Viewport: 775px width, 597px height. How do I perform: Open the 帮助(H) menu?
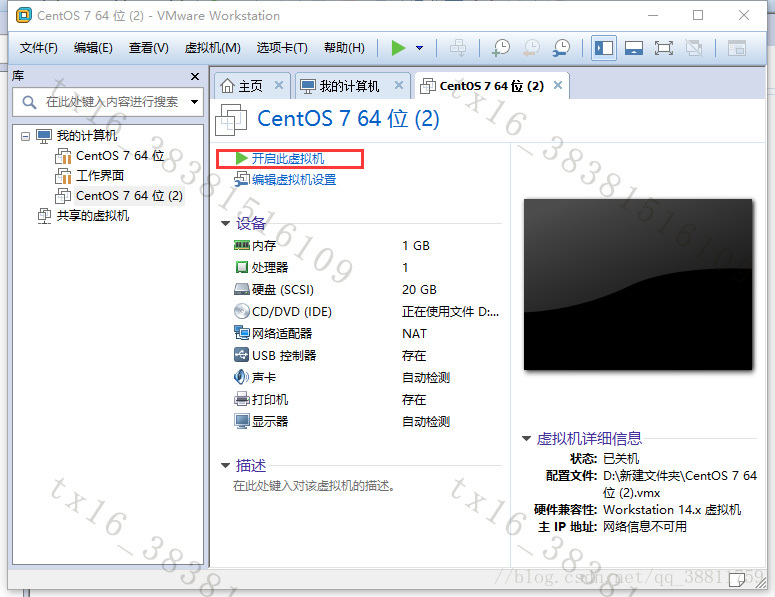click(x=344, y=48)
